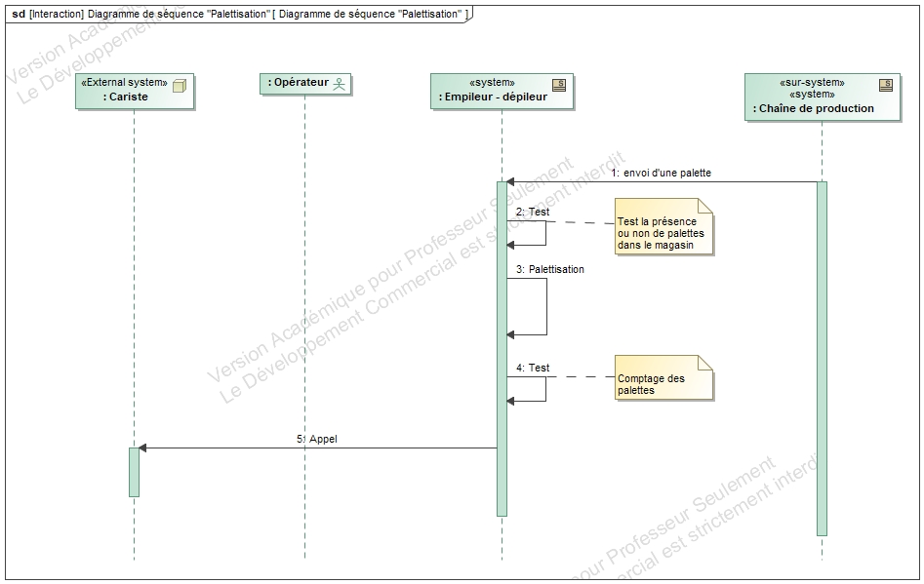
Task: Select message label '5: Appel'
Action: (x=317, y=439)
